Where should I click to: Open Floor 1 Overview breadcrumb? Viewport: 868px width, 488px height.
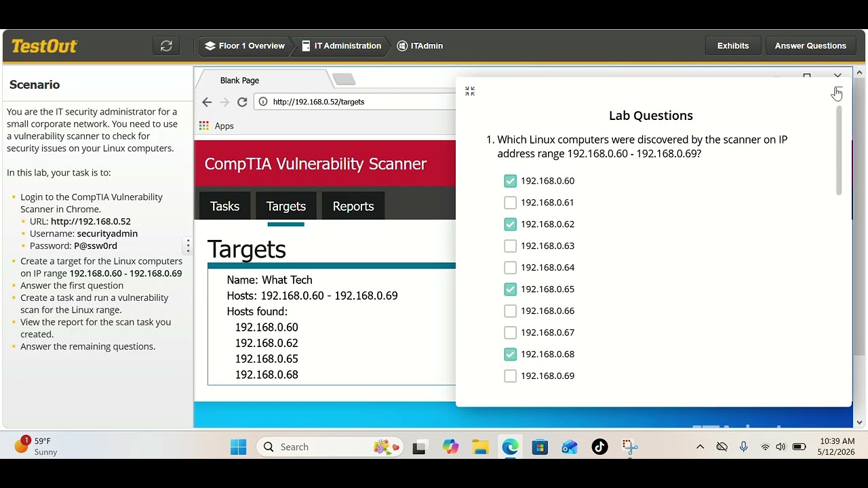(245, 46)
